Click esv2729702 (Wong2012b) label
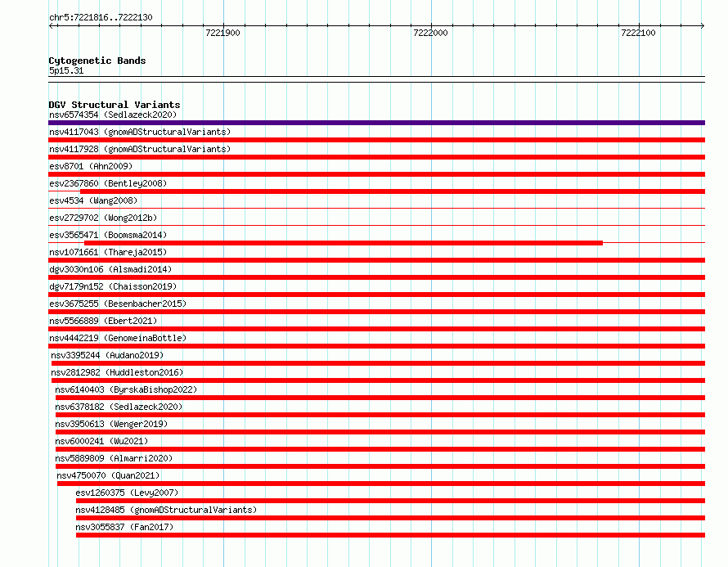 (103, 218)
